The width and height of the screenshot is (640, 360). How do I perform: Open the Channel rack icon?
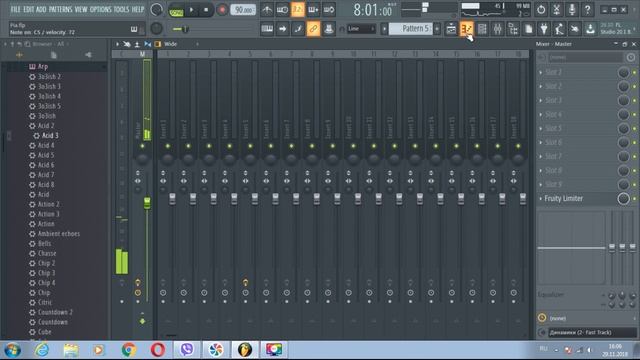pyautogui.click(x=482, y=29)
